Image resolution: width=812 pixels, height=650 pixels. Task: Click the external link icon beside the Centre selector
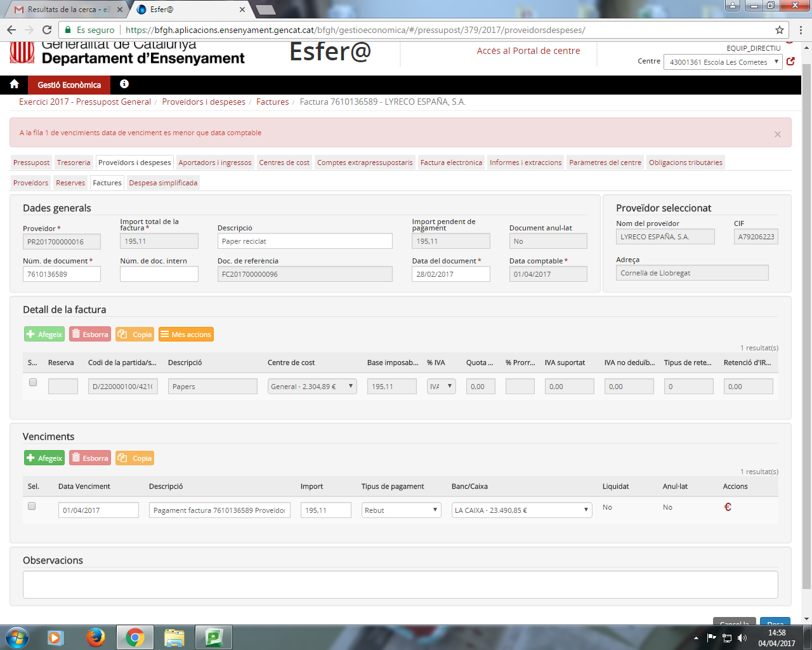point(790,62)
